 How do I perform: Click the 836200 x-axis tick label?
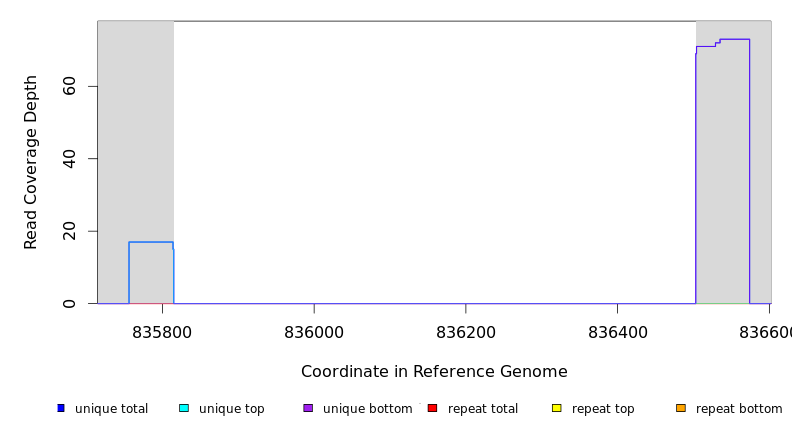(x=466, y=333)
